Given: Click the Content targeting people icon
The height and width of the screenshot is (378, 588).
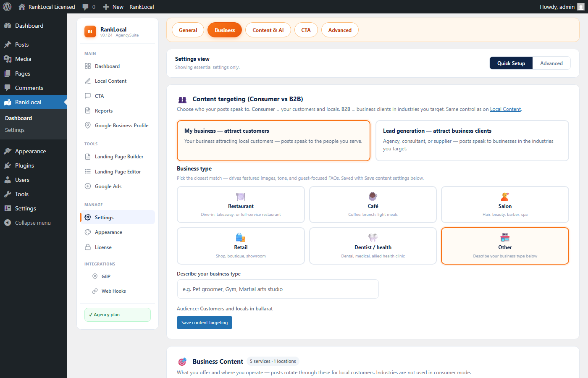Looking at the screenshot, I should (182, 100).
